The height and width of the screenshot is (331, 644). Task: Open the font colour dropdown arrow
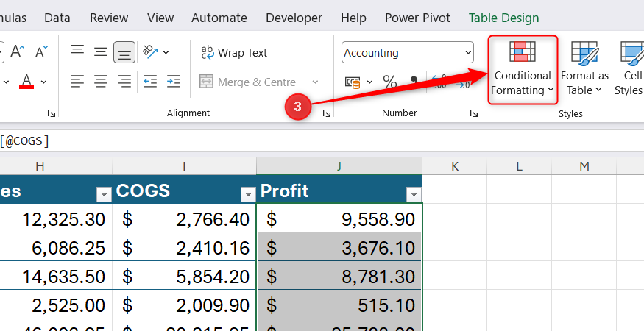tap(44, 82)
